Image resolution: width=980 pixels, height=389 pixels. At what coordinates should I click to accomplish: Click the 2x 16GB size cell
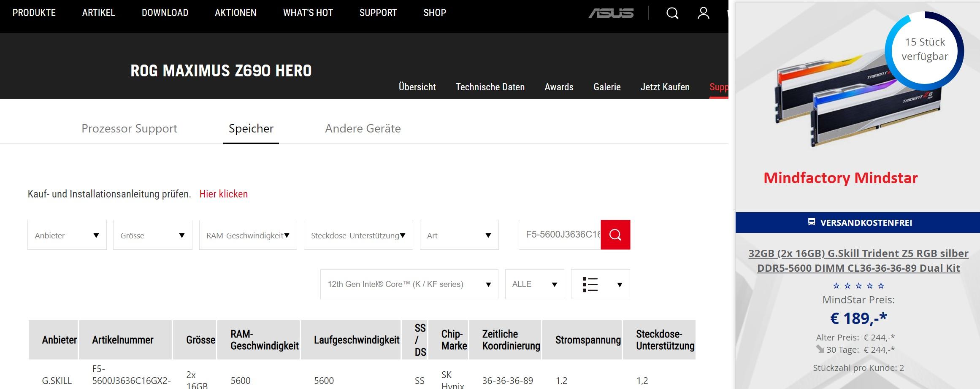197,380
